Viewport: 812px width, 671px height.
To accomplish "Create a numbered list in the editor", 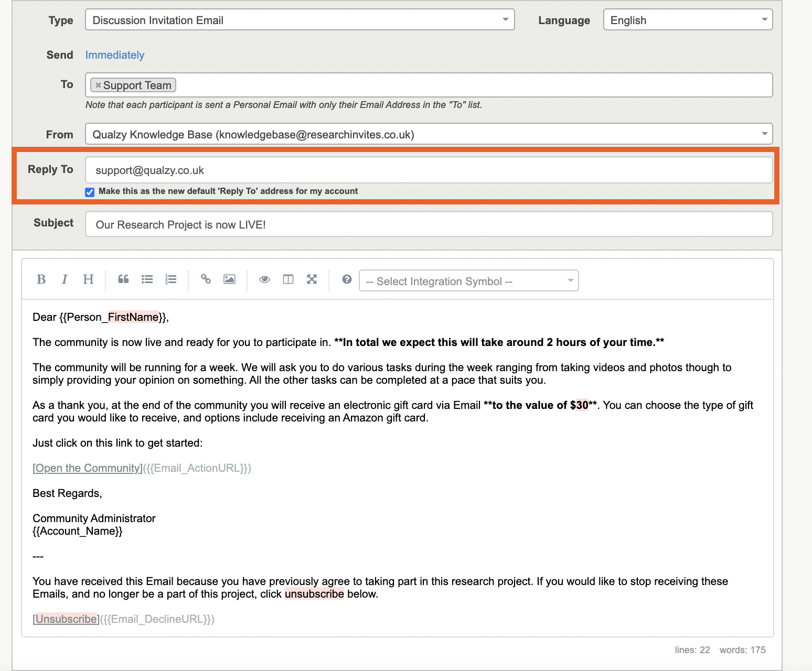I will 170,279.
